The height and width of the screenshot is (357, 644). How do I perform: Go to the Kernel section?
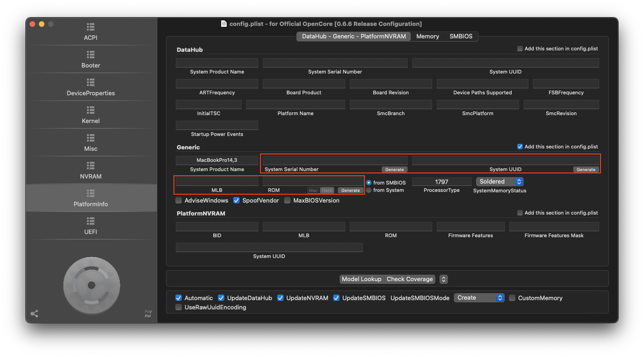tap(91, 115)
